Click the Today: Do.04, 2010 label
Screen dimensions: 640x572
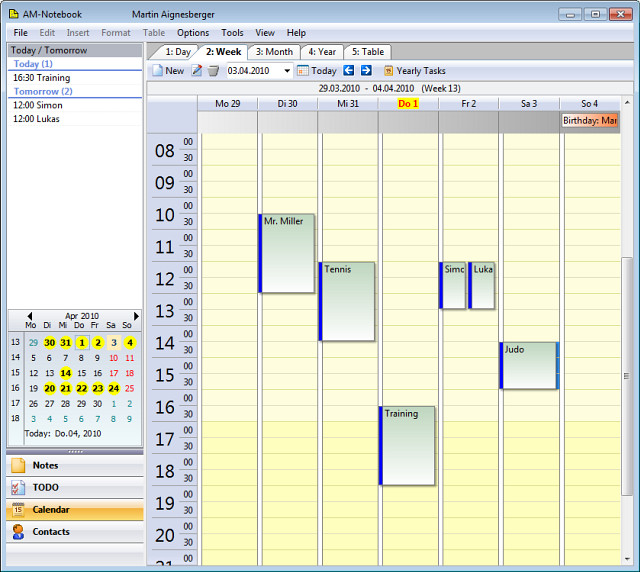coord(63,434)
